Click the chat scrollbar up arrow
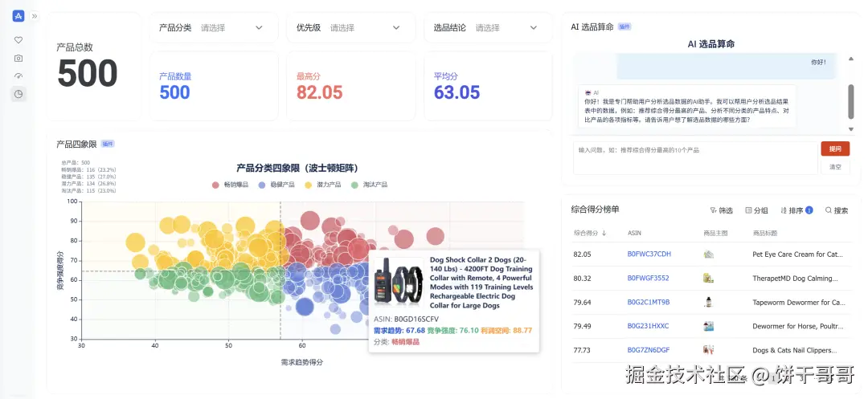The height and width of the screenshot is (399, 868). point(851,58)
